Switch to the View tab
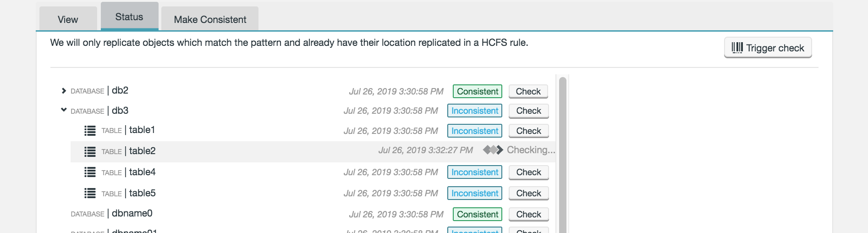The image size is (868, 233). click(x=68, y=19)
